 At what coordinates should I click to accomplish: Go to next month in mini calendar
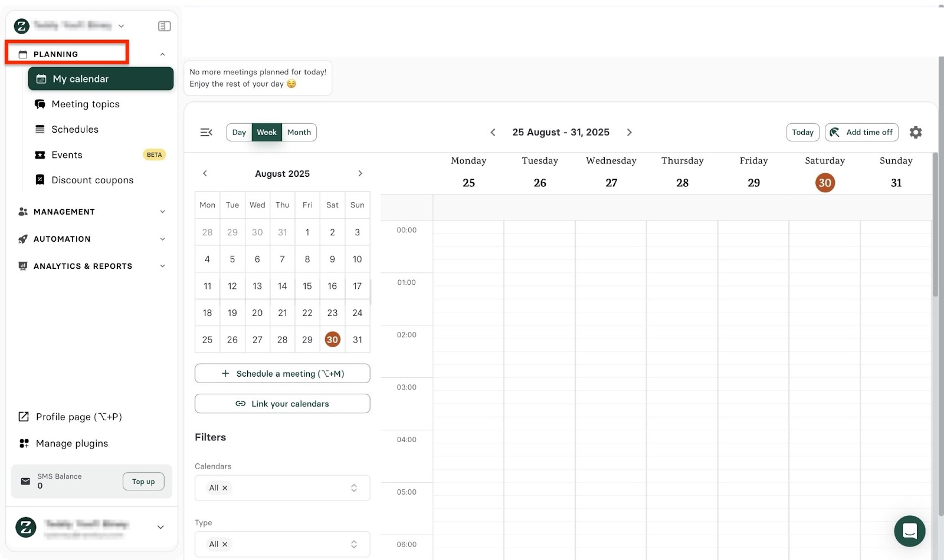(x=360, y=173)
